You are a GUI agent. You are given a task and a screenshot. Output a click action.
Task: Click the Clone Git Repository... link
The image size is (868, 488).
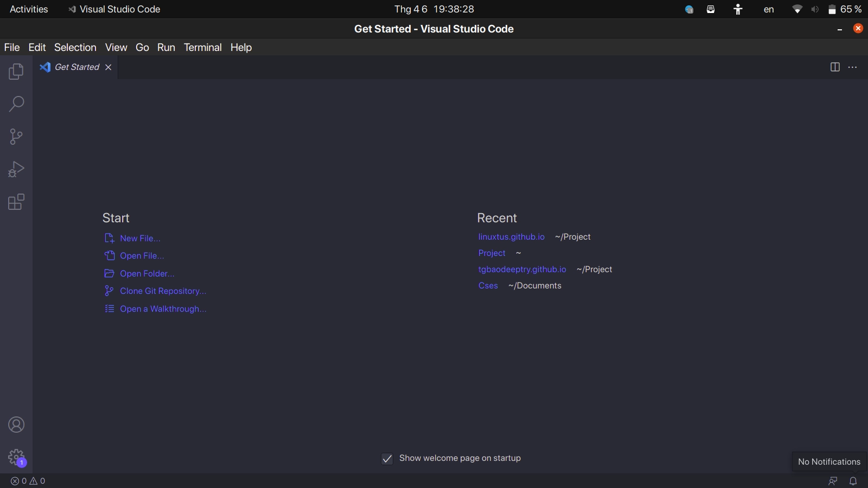point(155,291)
